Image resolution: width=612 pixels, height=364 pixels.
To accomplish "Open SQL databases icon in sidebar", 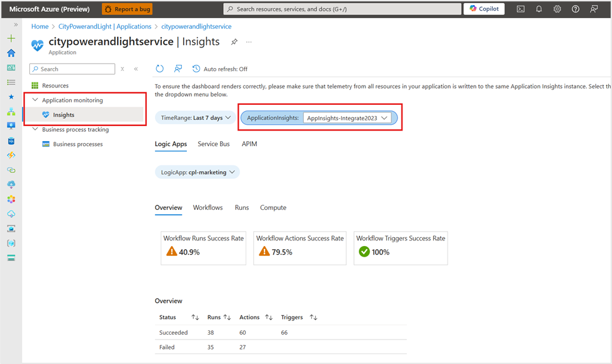I will click(11, 140).
